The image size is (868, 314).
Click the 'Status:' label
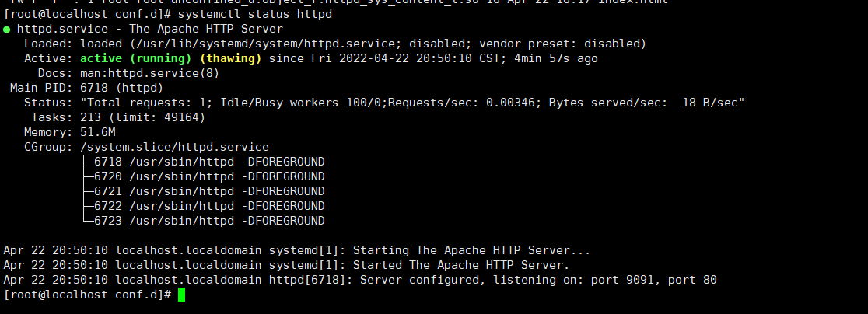pyautogui.click(x=49, y=103)
